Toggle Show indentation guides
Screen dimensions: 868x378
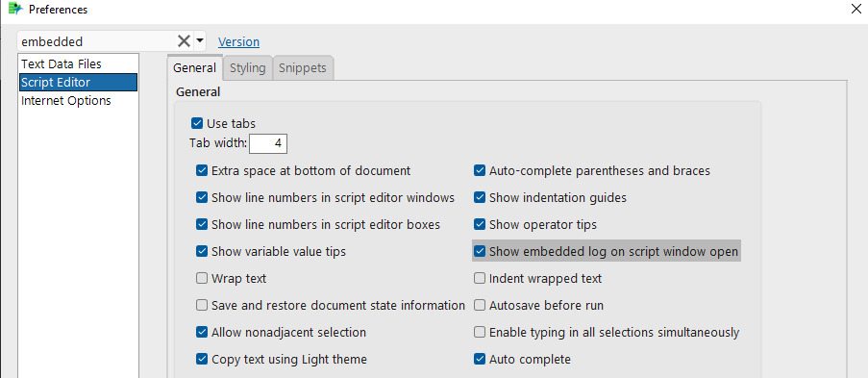pos(480,197)
